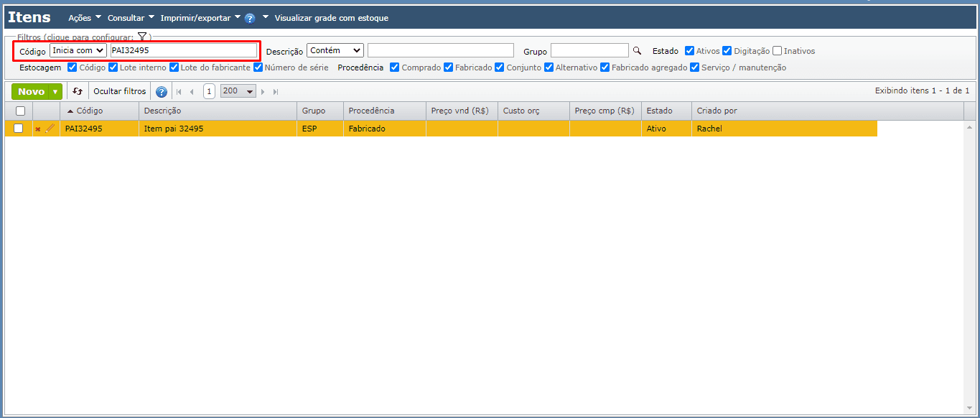Screen dimensions: 980x418
Task: Click 'Exibindo itens 1 - 1 de 1' text
Action: click(922, 90)
